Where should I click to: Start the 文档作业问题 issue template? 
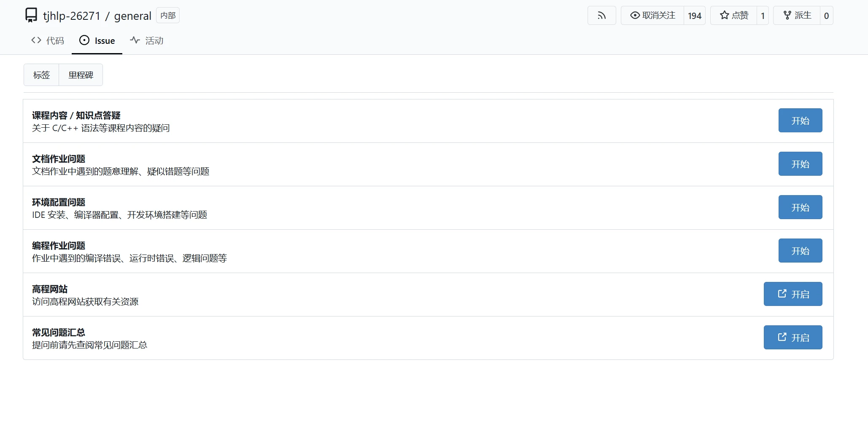800,164
